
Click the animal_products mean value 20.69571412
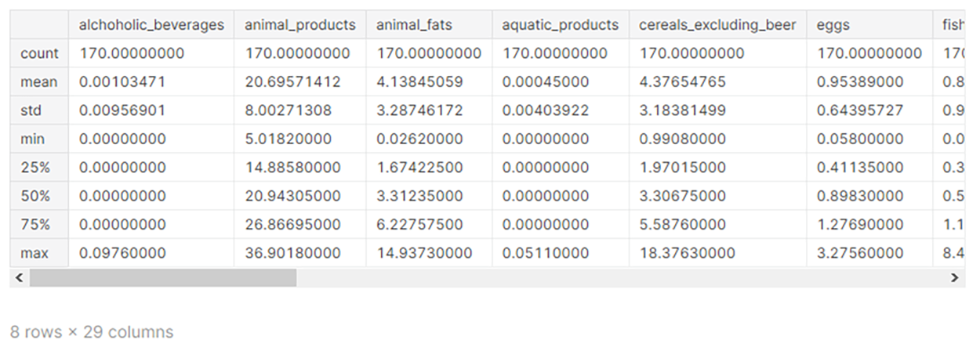click(292, 81)
